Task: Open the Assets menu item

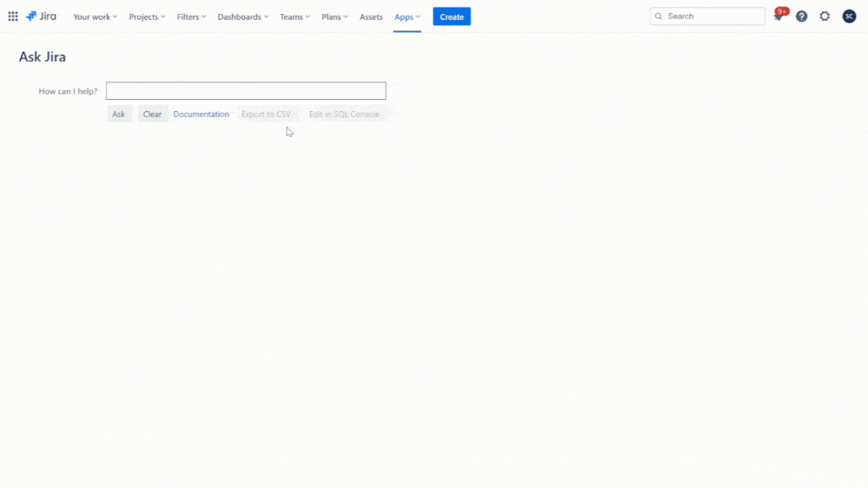Action: [371, 17]
